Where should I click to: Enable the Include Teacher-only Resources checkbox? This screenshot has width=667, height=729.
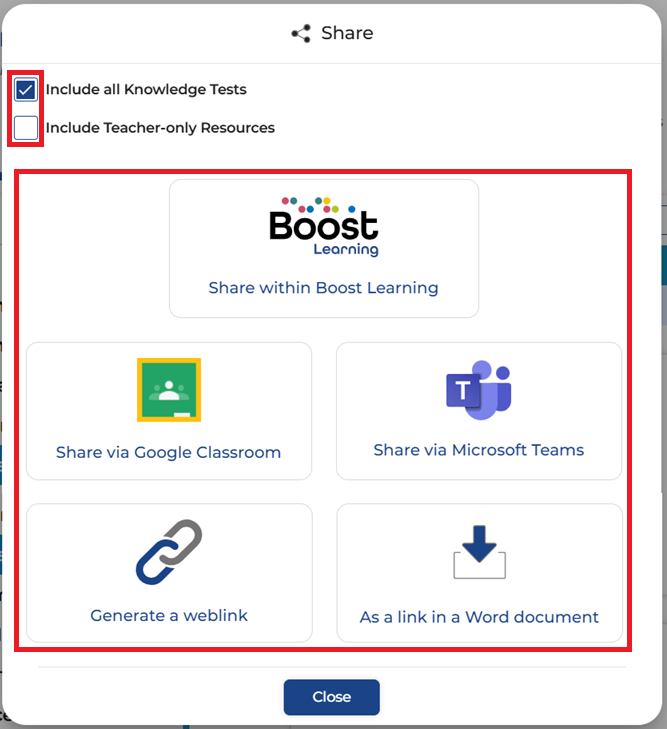[x=26, y=128]
